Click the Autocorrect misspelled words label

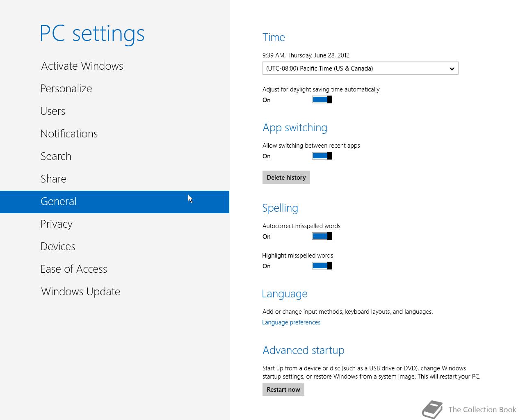301,226
